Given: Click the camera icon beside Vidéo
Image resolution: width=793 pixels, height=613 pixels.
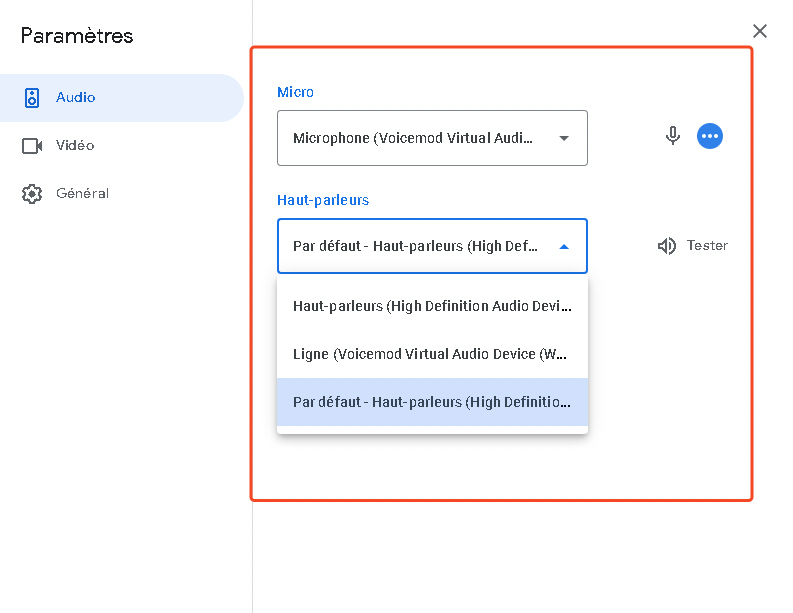Looking at the screenshot, I should coord(32,146).
